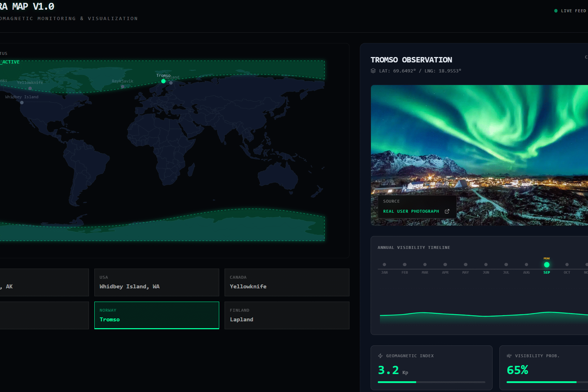Click the Whidbey Island map marker dot
Screen dimensions: 588x392
(x=22, y=103)
